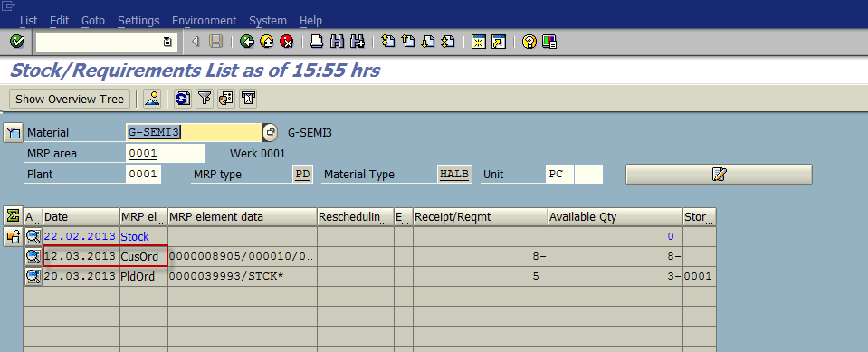
Task: Click the Generate Shortcut icon
Action: (x=499, y=42)
